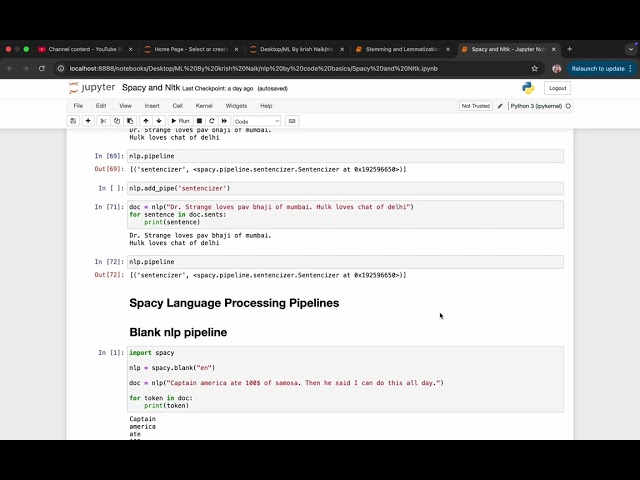Screen dimensions: 640x480
Task: Select the In [72] nlp.pipeline cell
Action: (x=345, y=262)
